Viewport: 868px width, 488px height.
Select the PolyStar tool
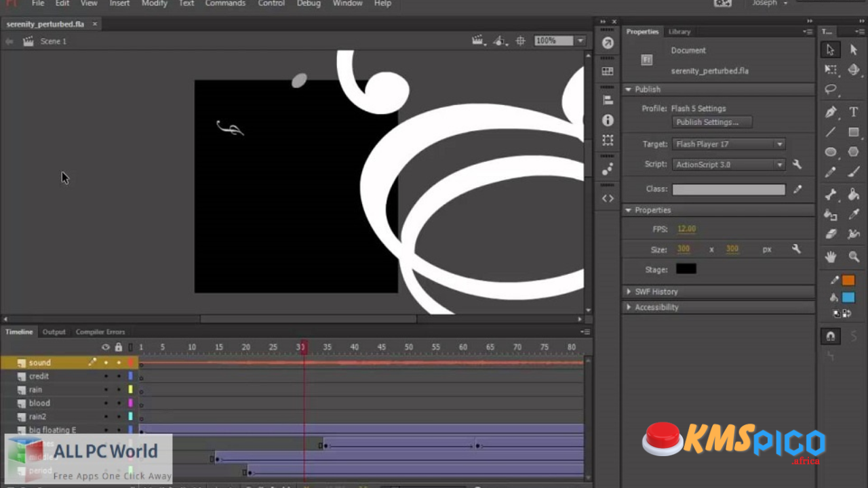[854, 152]
